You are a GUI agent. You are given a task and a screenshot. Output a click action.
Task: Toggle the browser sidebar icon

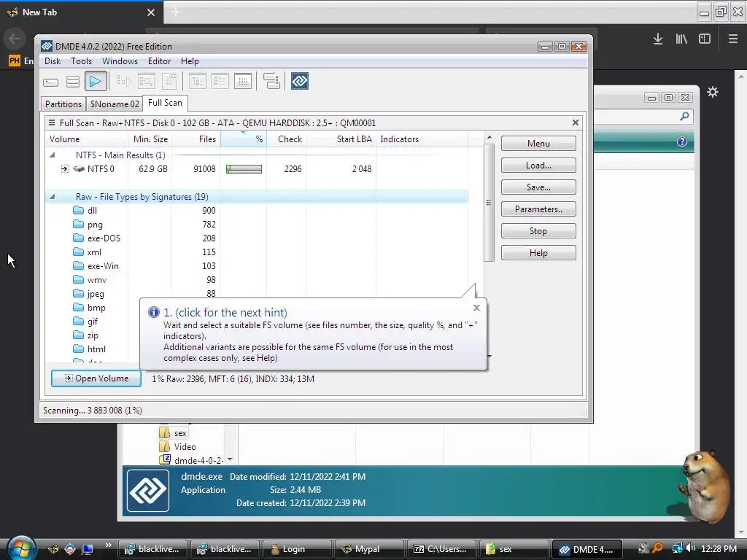click(705, 39)
